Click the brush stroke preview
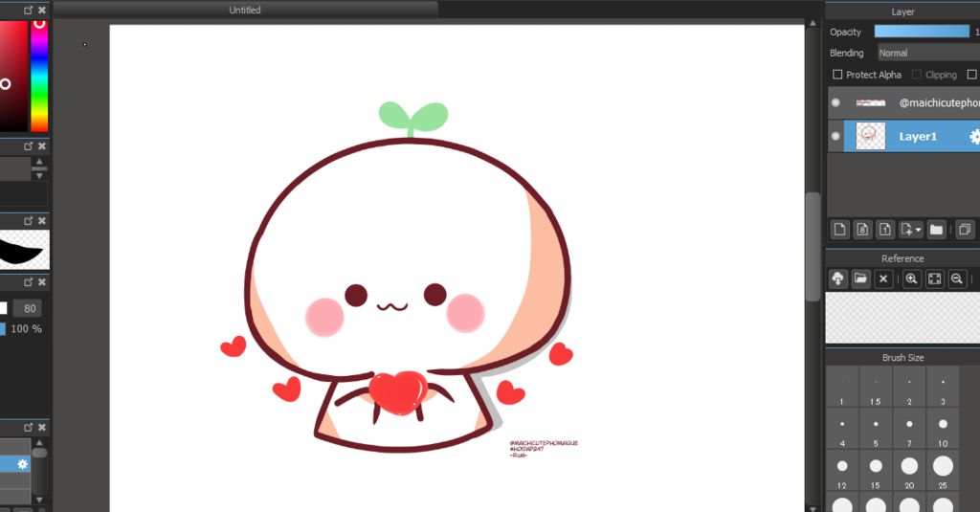 (x=24, y=250)
